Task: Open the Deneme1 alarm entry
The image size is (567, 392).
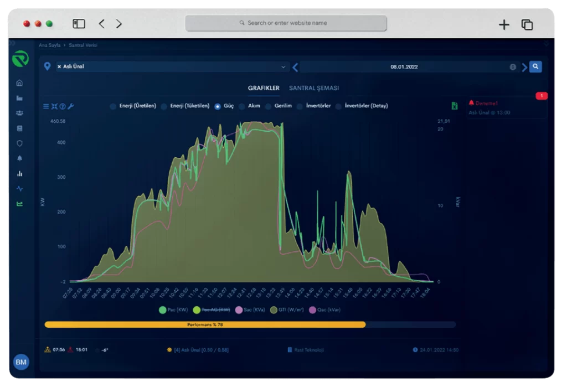Action: coord(486,104)
